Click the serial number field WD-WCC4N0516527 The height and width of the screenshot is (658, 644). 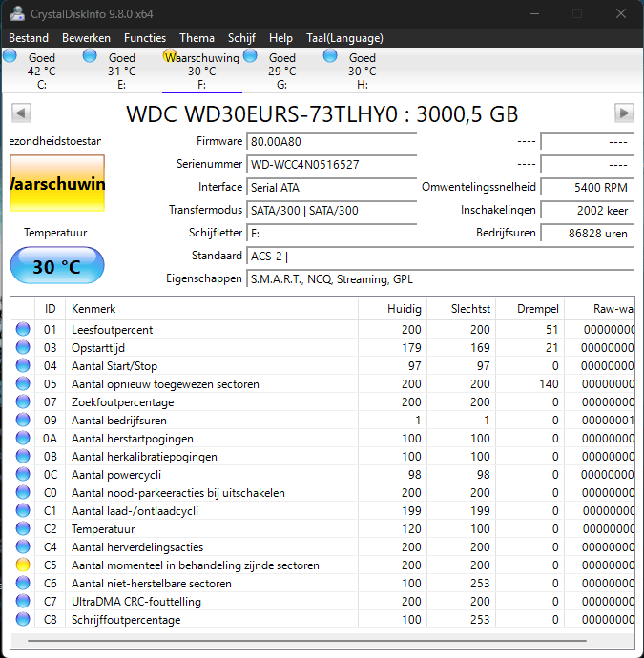(x=332, y=164)
